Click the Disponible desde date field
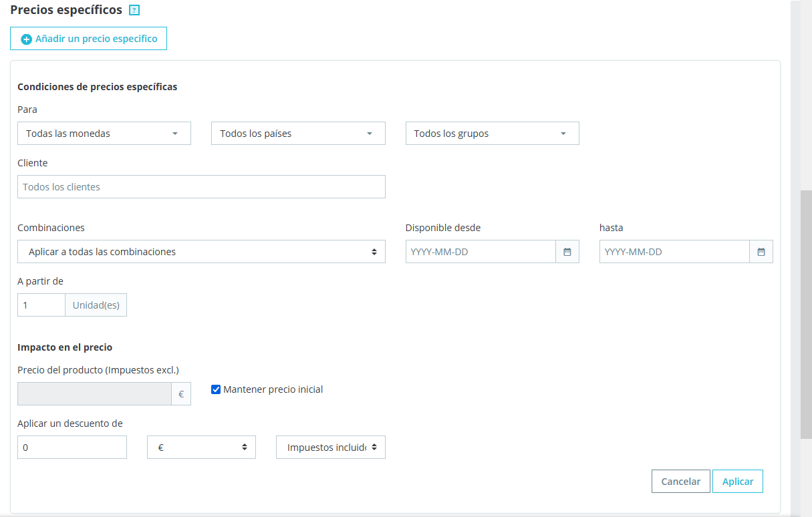This screenshot has height=517, width=812. click(x=481, y=252)
